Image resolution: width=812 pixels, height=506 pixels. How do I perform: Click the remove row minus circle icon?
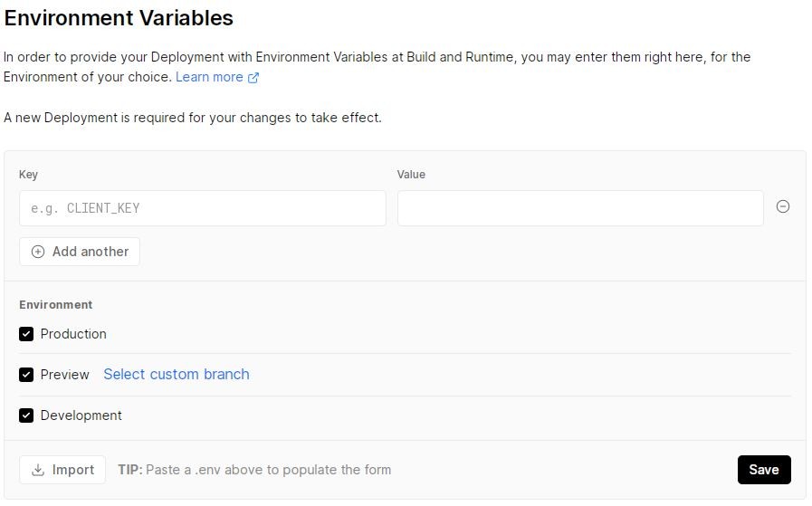tap(783, 206)
